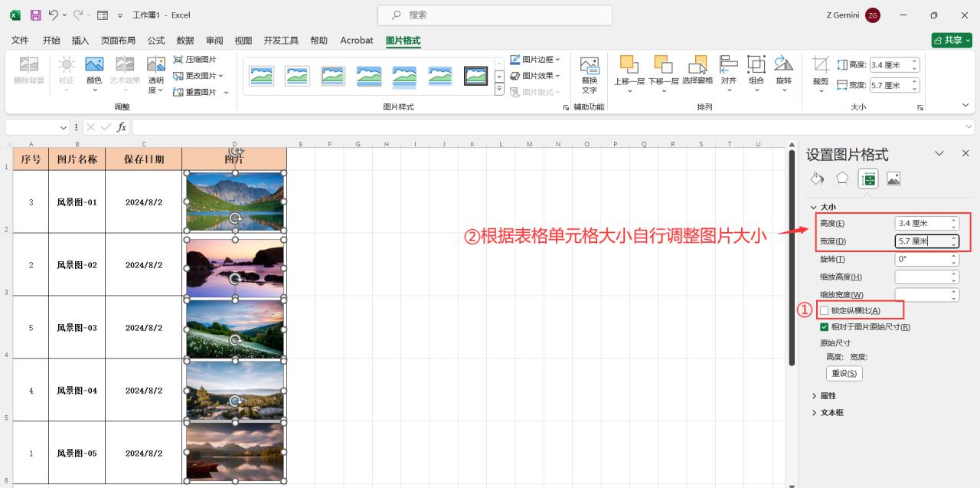Close the Format Picture (设置图片格式) pane
Viewport: 980px width, 488px height.
[965, 153]
